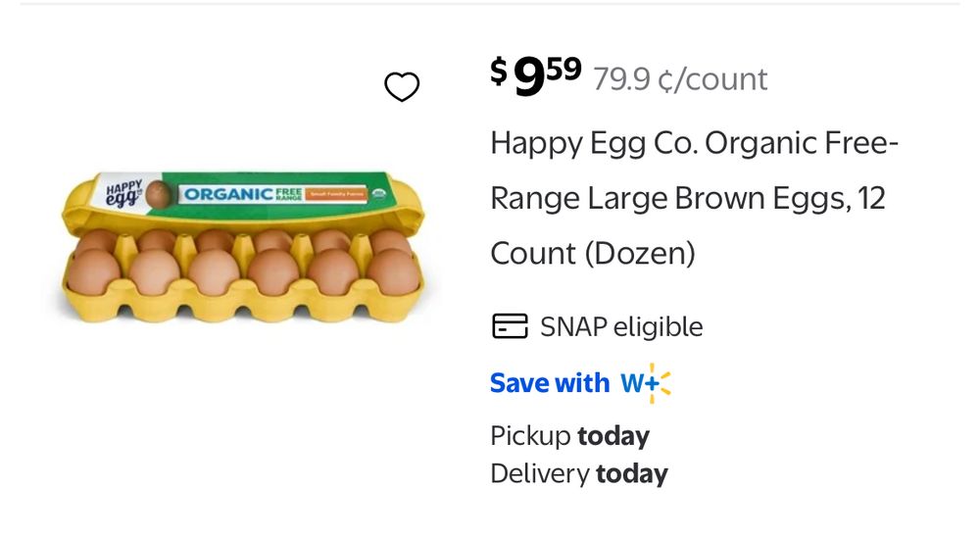Click the USDA organic seal on the carton
Image resolution: width=980 pixels, height=538 pixels.
tap(378, 194)
